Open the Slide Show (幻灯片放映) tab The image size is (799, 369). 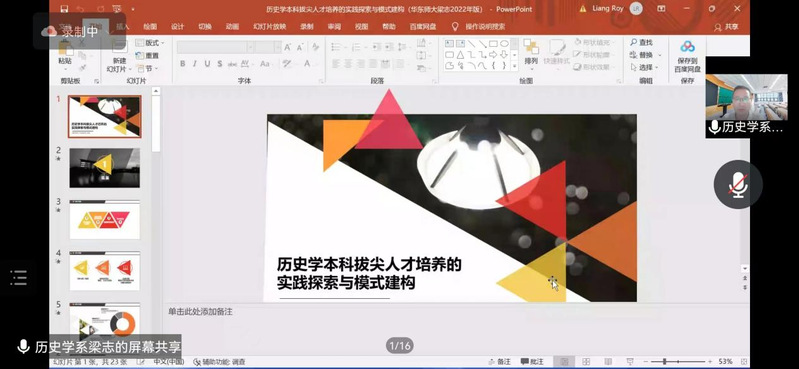pyautogui.click(x=270, y=27)
